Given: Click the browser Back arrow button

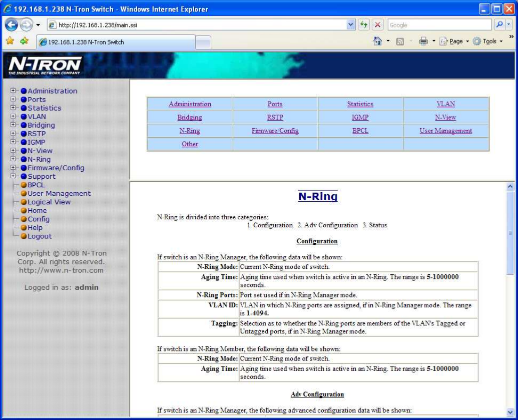Looking at the screenshot, I should pyautogui.click(x=12, y=25).
